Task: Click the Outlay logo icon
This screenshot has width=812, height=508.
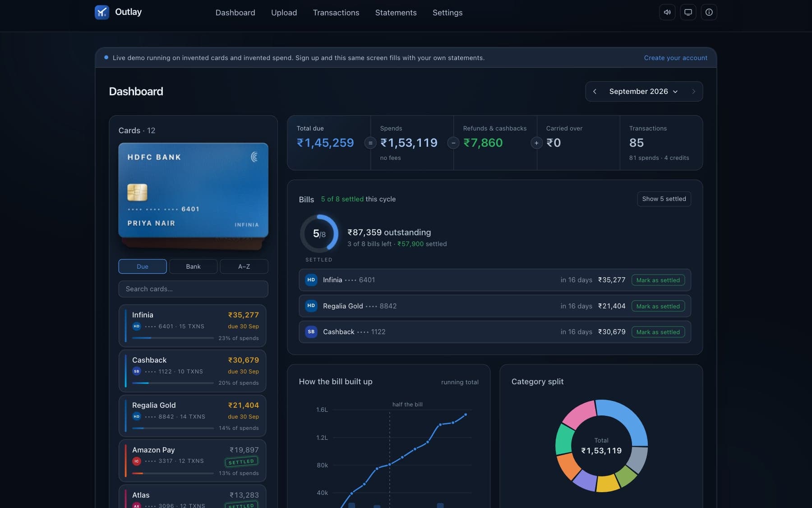Action: [x=102, y=12]
